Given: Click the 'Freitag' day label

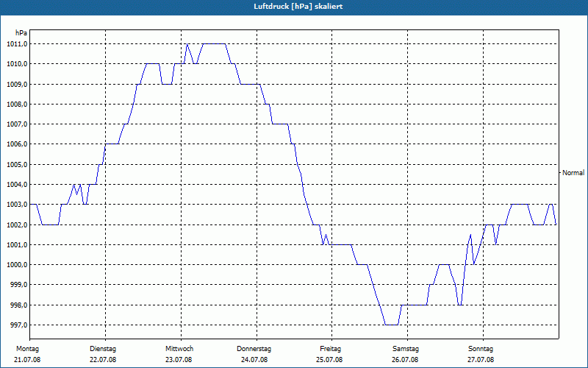Looking at the screenshot, I should tap(330, 349).
